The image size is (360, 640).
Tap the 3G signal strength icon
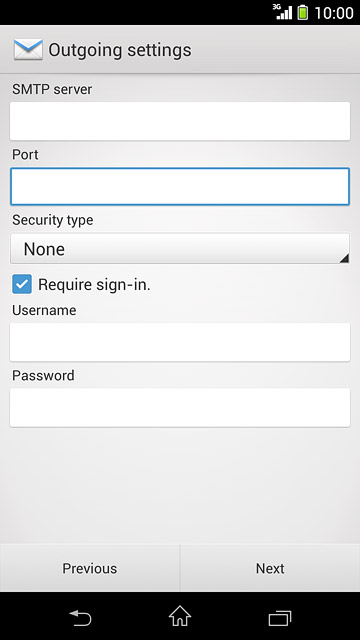[x=282, y=12]
